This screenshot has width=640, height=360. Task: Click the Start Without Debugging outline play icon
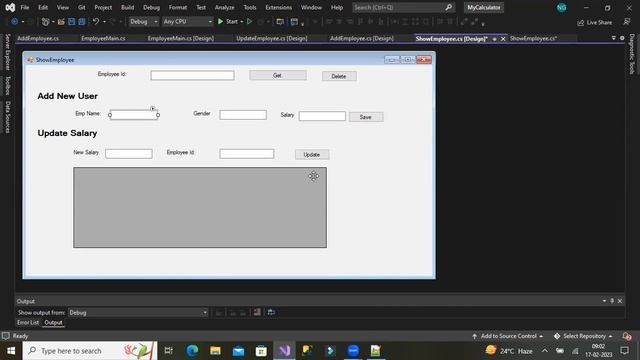click(249, 22)
